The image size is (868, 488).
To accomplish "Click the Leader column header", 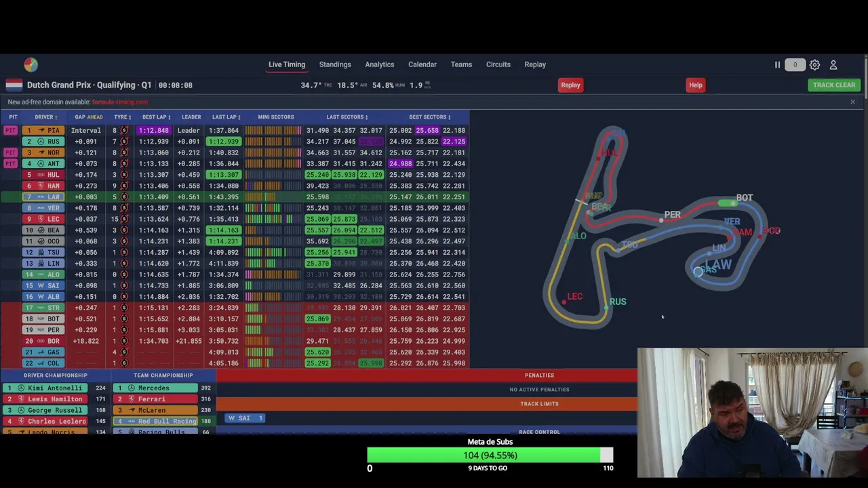I will pyautogui.click(x=191, y=117).
